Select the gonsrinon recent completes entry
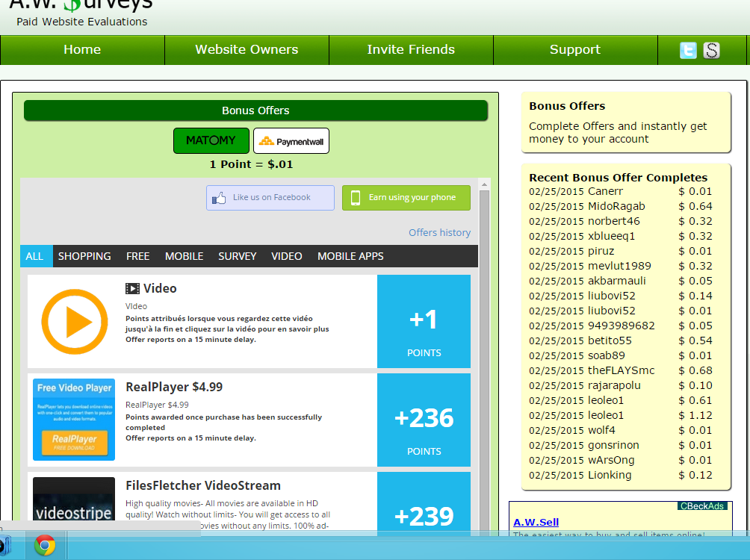Screen dimensions: 750x560 (x=621, y=445)
